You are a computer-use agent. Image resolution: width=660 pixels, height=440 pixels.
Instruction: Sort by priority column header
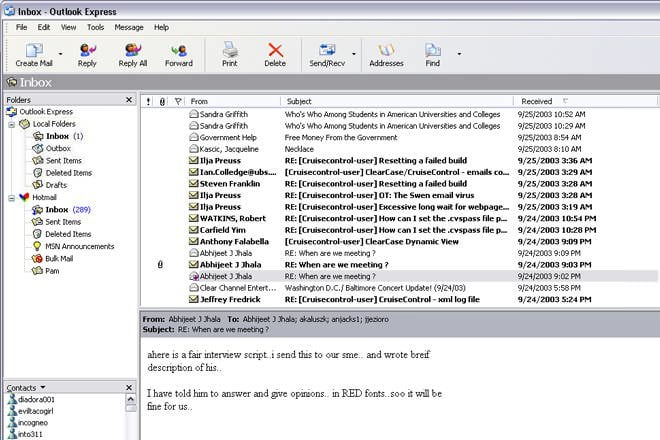coord(148,101)
